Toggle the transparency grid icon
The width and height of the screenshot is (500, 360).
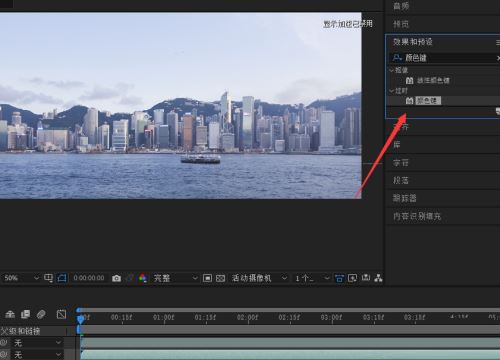[220, 278]
